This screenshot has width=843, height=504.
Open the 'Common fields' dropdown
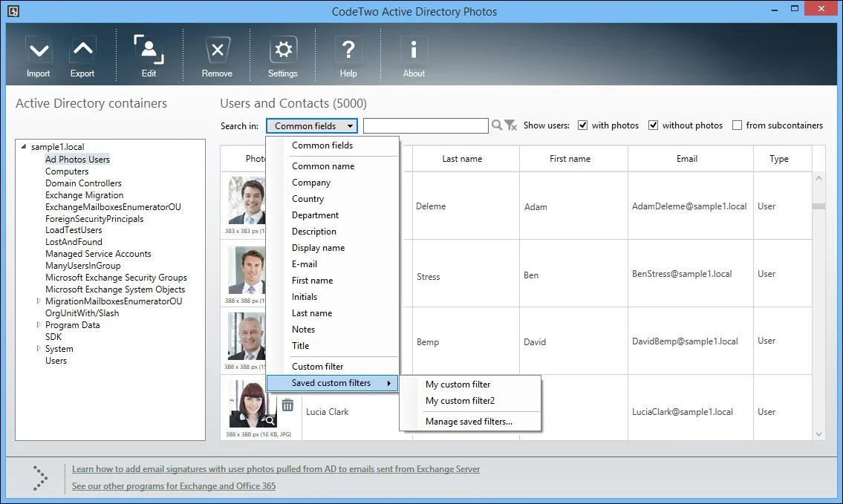(x=311, y=125)
